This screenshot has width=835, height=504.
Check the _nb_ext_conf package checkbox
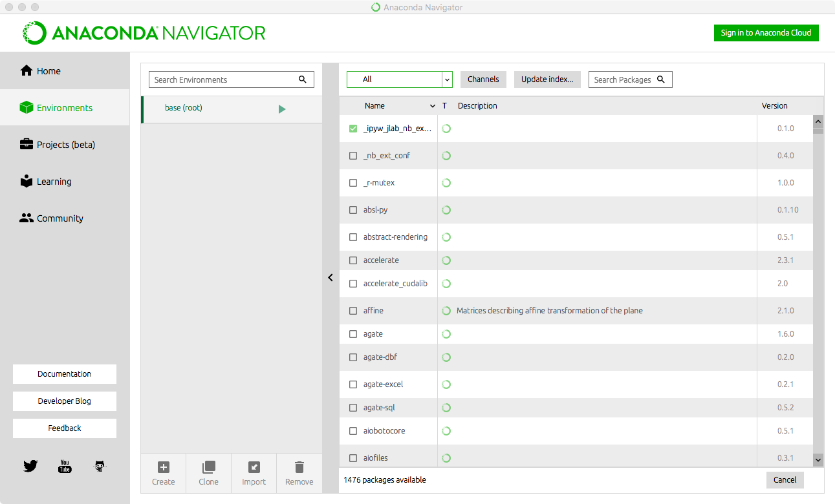[x=353, y=156]
